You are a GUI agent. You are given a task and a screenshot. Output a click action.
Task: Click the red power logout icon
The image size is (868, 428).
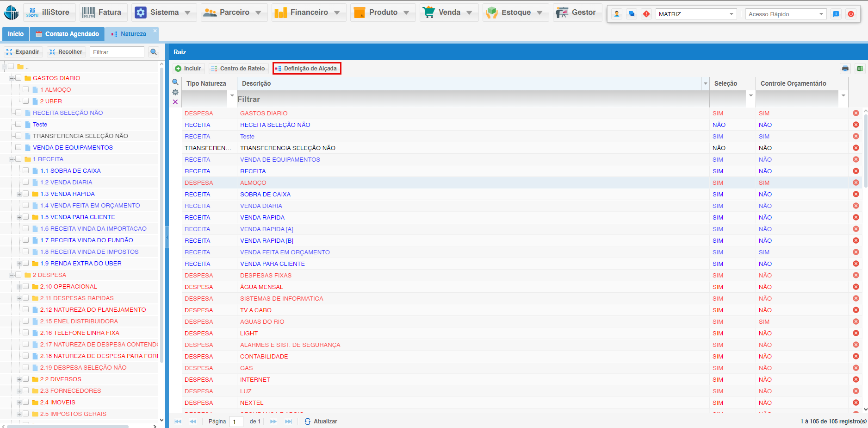[851, 14]
